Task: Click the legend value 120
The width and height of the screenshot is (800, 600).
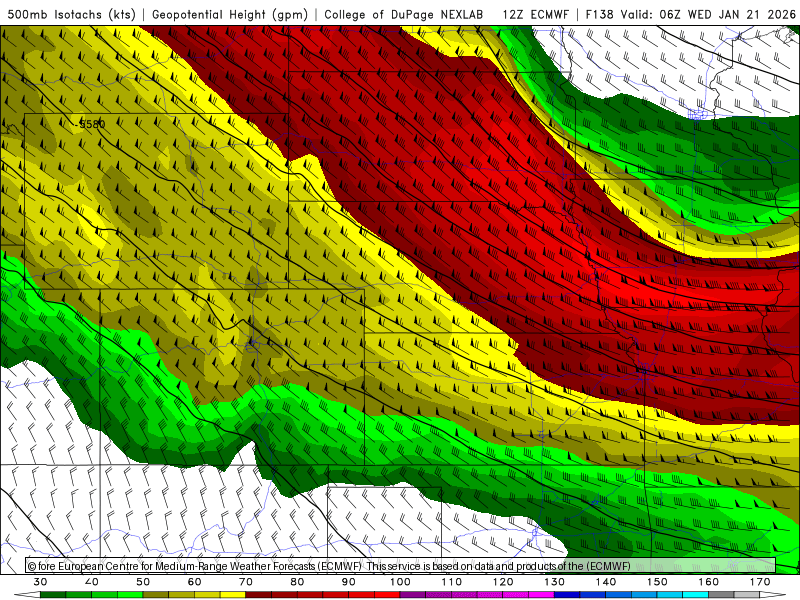Action: coord(503,582)
